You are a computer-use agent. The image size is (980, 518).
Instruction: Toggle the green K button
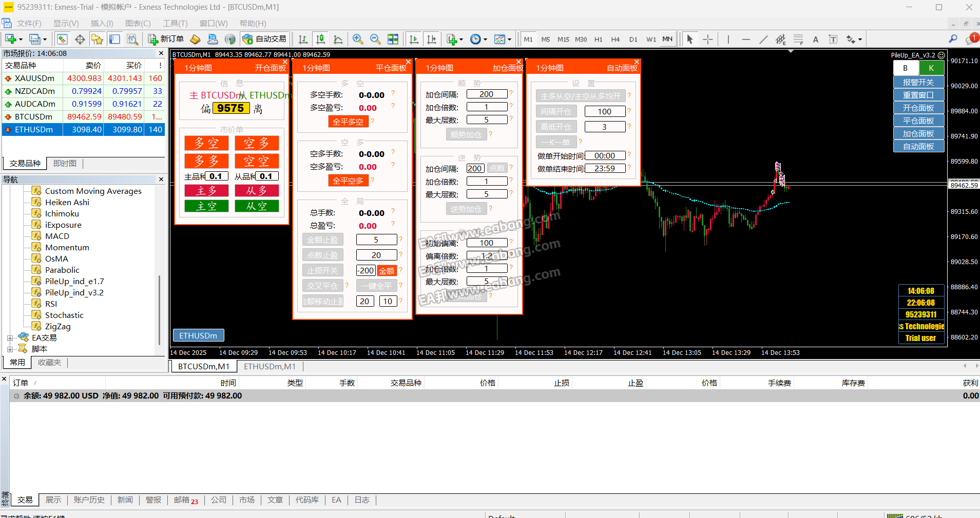click(931, 68)
